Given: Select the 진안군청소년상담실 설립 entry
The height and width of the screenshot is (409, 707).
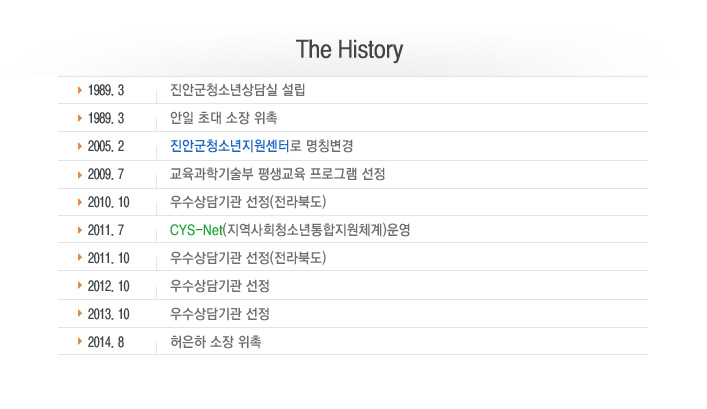Looking at the screenshot, I should coord(238,90).
